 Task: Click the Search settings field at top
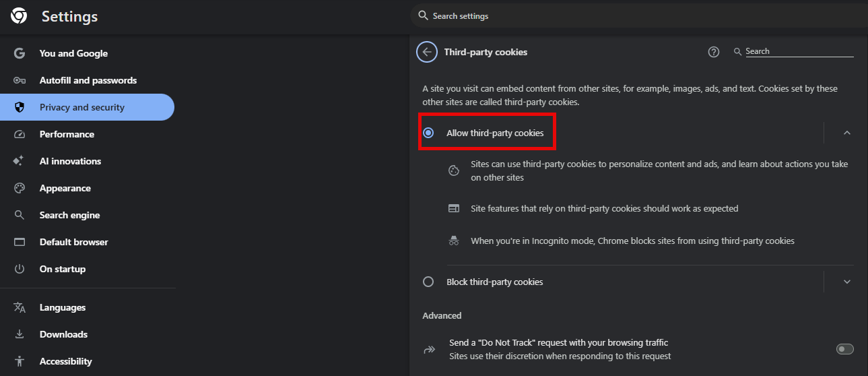pos(638,15)
